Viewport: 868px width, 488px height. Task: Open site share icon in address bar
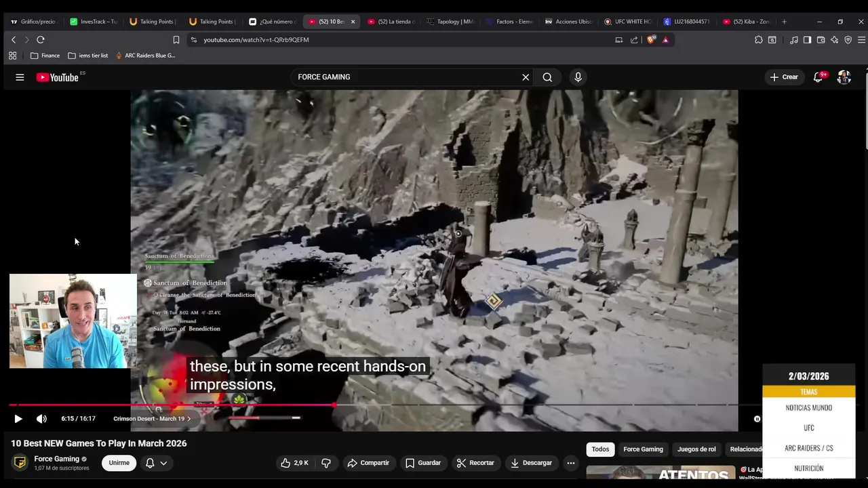634,40
